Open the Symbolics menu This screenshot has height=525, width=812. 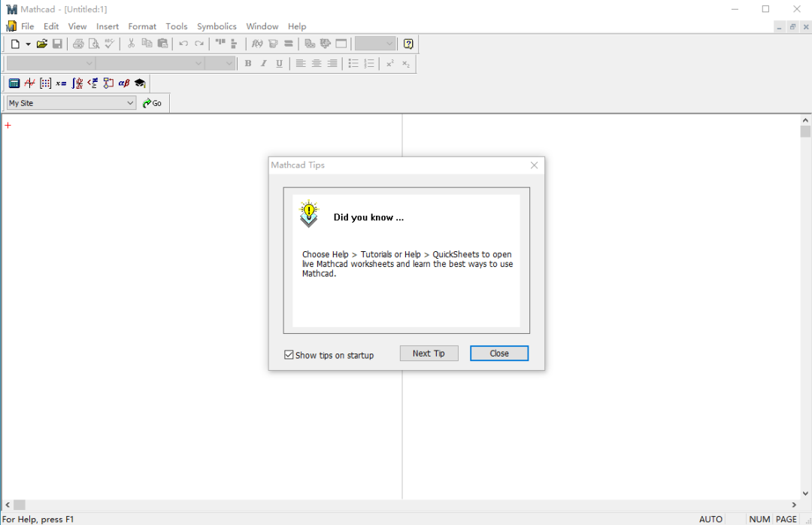217,26
